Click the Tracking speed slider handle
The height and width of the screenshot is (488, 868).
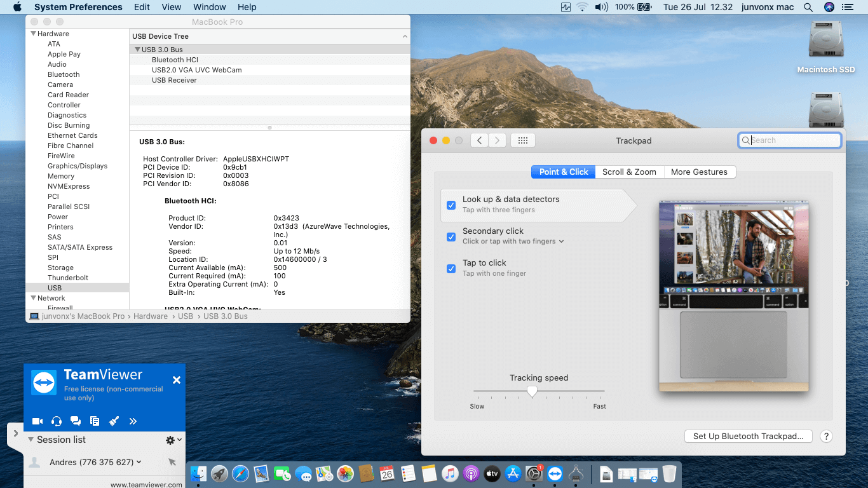532,391
